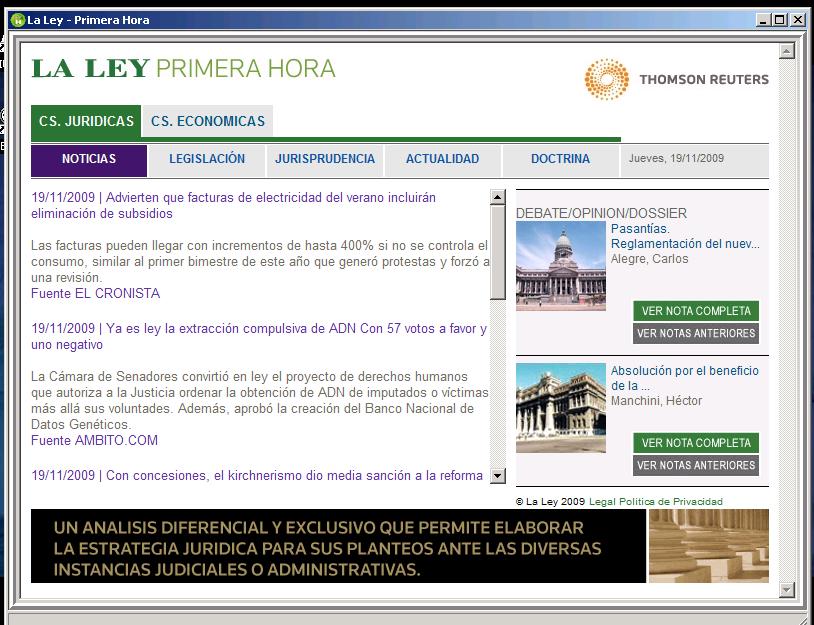Screen dimensions: 814x625
Task: Click the news list scrollbar thumb
Action: pos(498,252)
